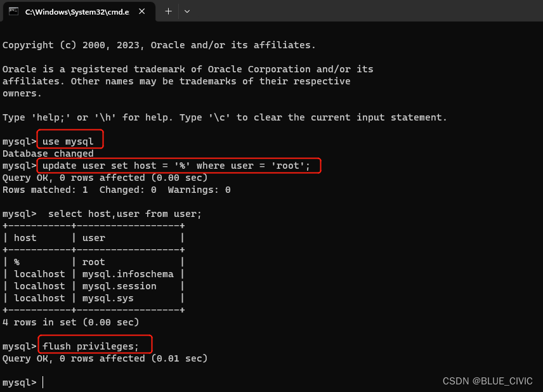Click the 'mysql.sys' table entry
The height and width of the screenshot is (392, 543).
108,299
